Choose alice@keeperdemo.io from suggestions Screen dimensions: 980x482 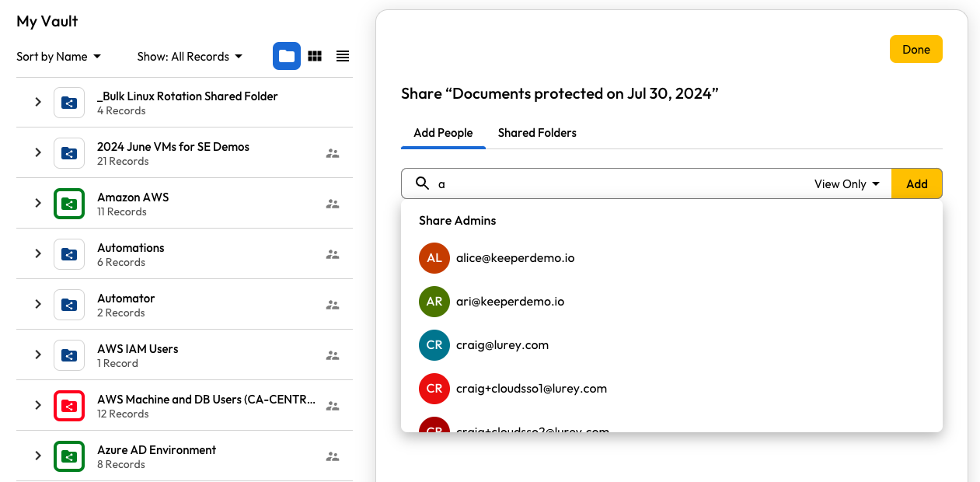515,258
